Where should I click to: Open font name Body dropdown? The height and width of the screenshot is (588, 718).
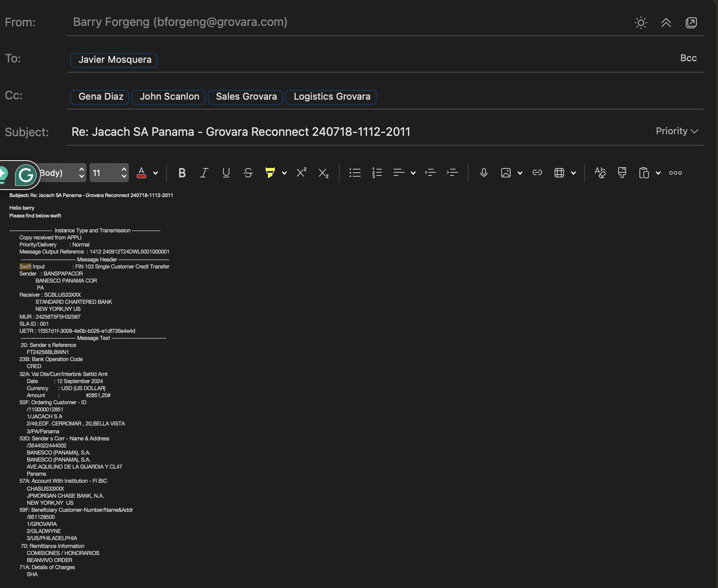(x=62, y=173)
